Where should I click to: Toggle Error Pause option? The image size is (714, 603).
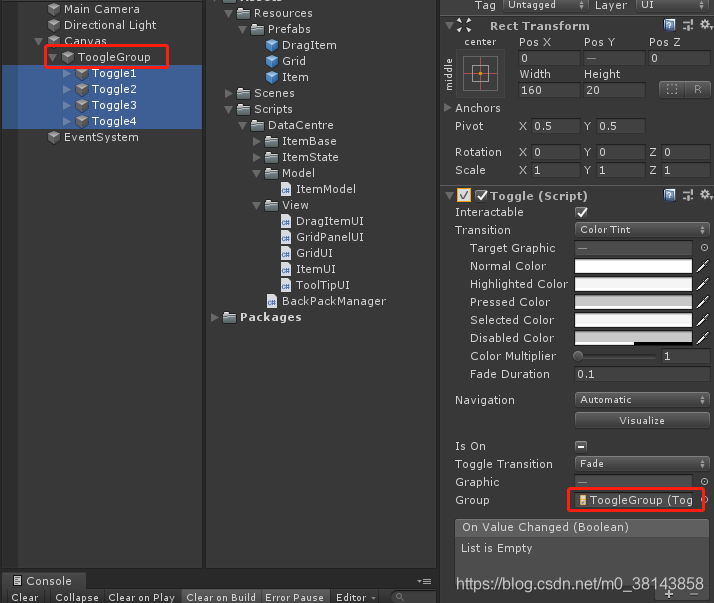[x=295, y=597]
